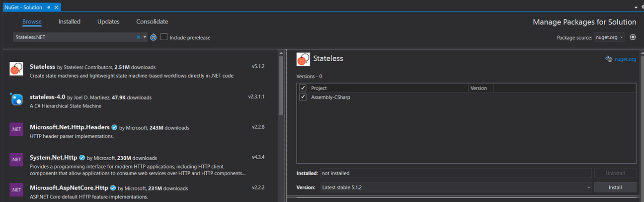Viewport: 644px width, 202px height.
Task: Pin the NuGet - Solution tab
Action: pos(48,7)
